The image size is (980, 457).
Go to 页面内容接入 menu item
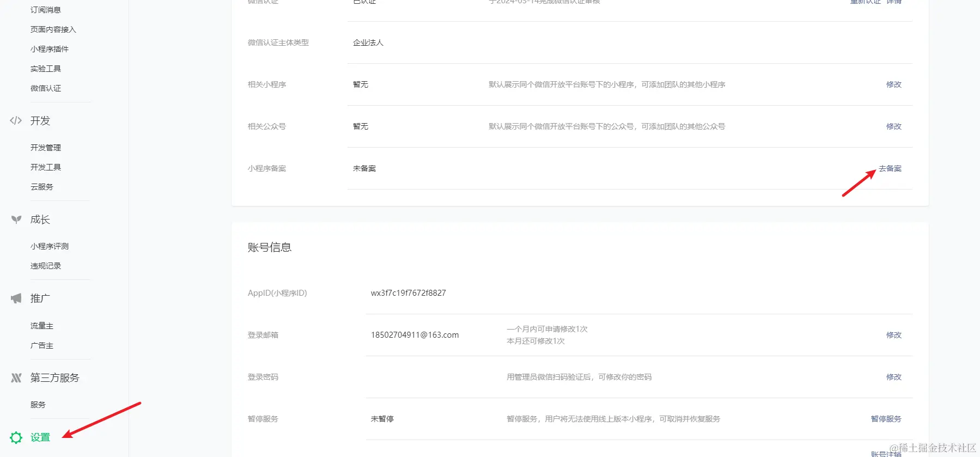click(53, 29)
